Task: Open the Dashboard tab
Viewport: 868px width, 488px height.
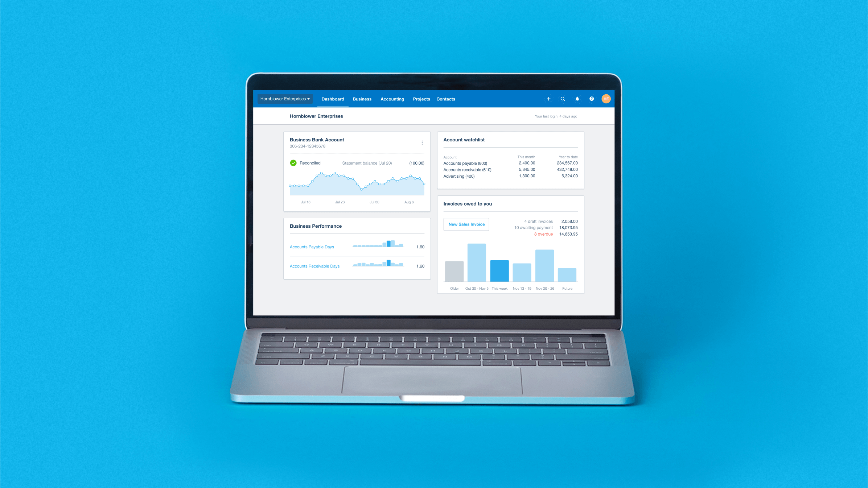Action: pos(332,99)
